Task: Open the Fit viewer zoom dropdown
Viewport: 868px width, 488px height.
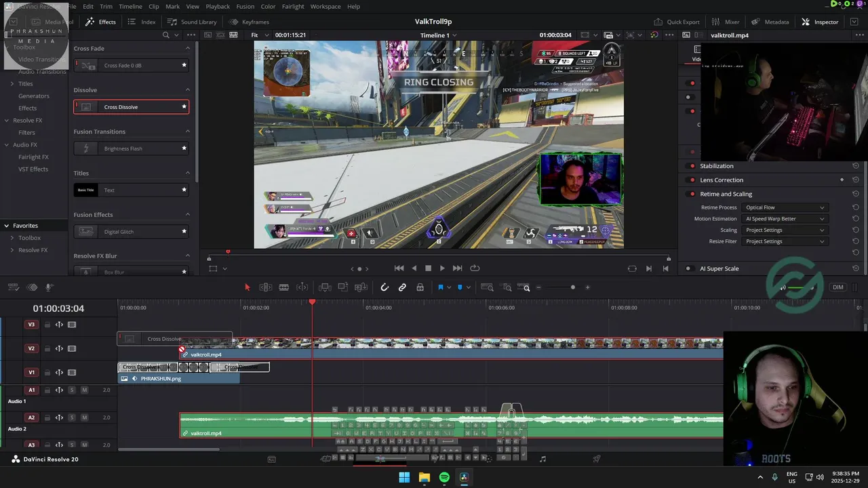Action: point(258,35)
